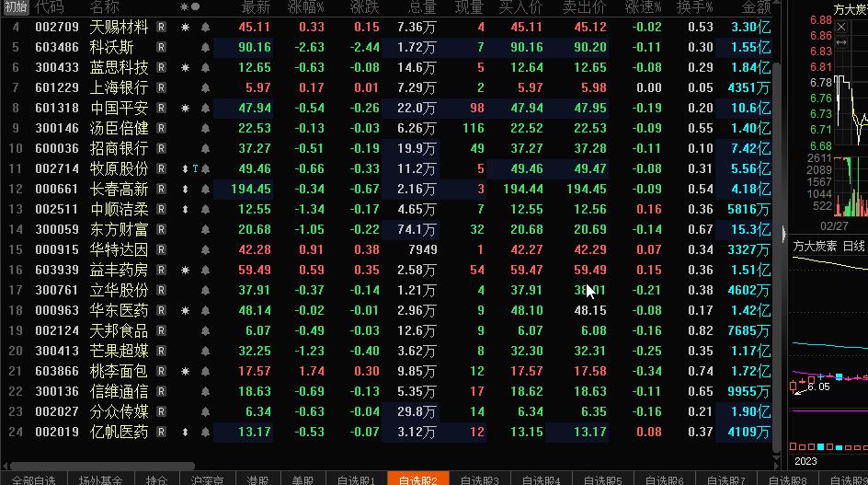Click the 方大炭素 日线 chart title
The width and height of the screenshot is (868, 485).
pyautogui.click(x=828, y=246)
